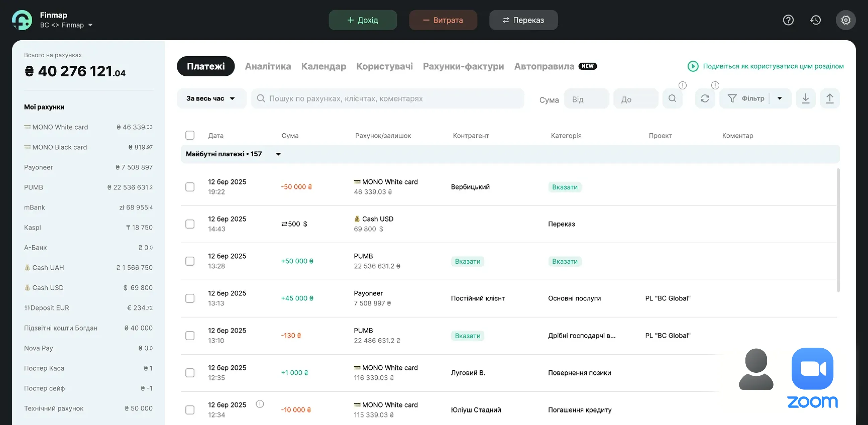Toggle the select-all checkbox in header
This screenshot has height=425, width=868.
190,135
